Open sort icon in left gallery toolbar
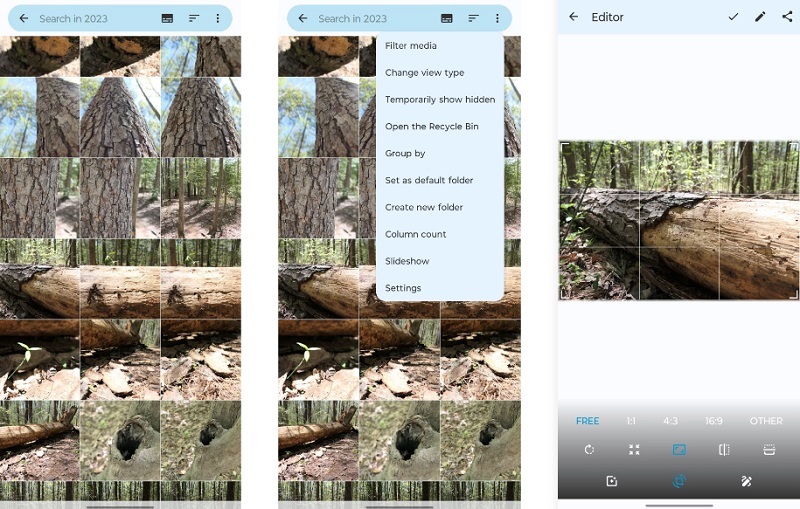 click(x=193, y=18)
